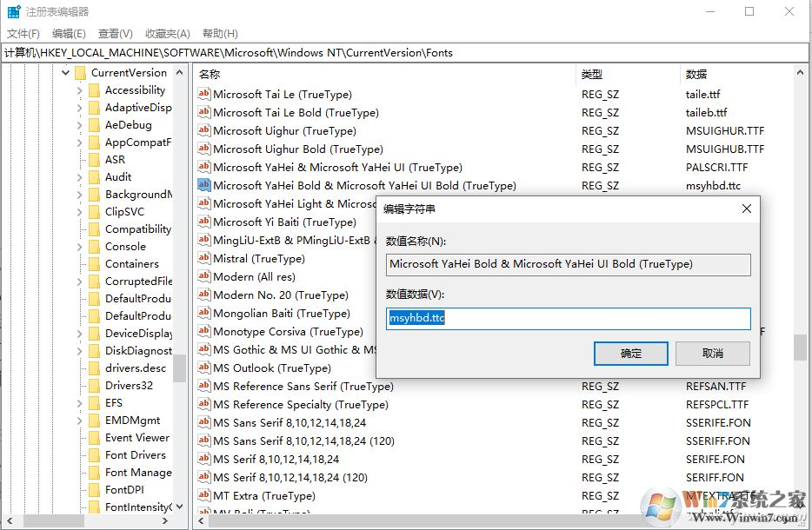Viewport: 812px width, 530px height.
Task: Click the ab icon beside MS Outlook (TrueType)
Action: tap(203, 368)
